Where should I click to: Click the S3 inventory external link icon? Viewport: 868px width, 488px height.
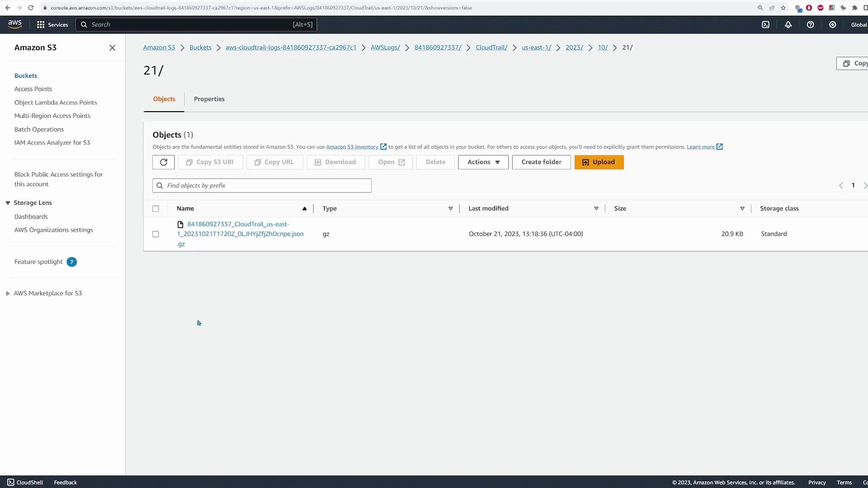(x=383, y=146)
